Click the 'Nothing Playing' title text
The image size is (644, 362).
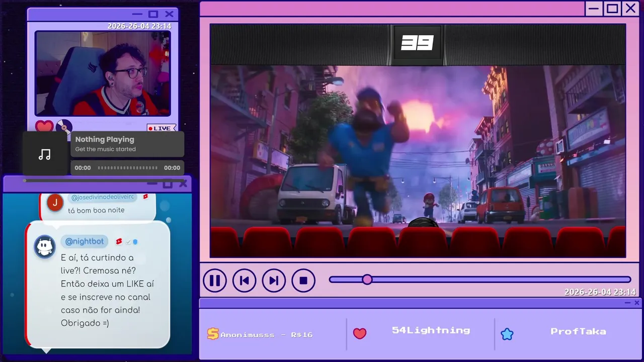pyautogui.click(x=105, y=139)
